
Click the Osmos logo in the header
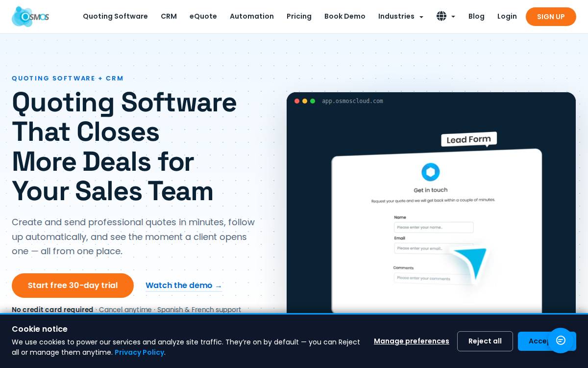(30, 17)
